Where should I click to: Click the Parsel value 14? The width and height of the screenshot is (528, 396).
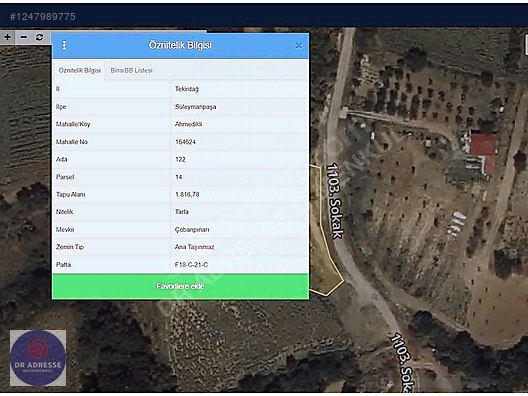[178, 177]
